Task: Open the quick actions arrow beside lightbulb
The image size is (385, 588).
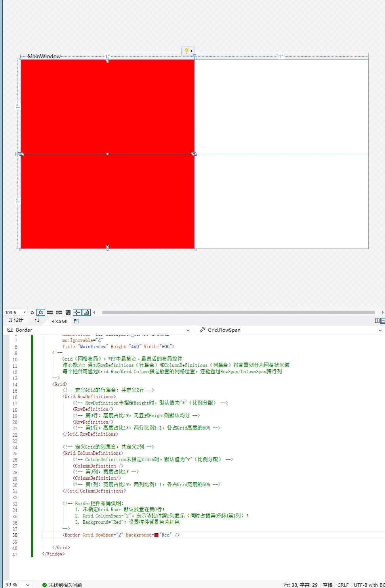Action: click(x=192, y=51)
